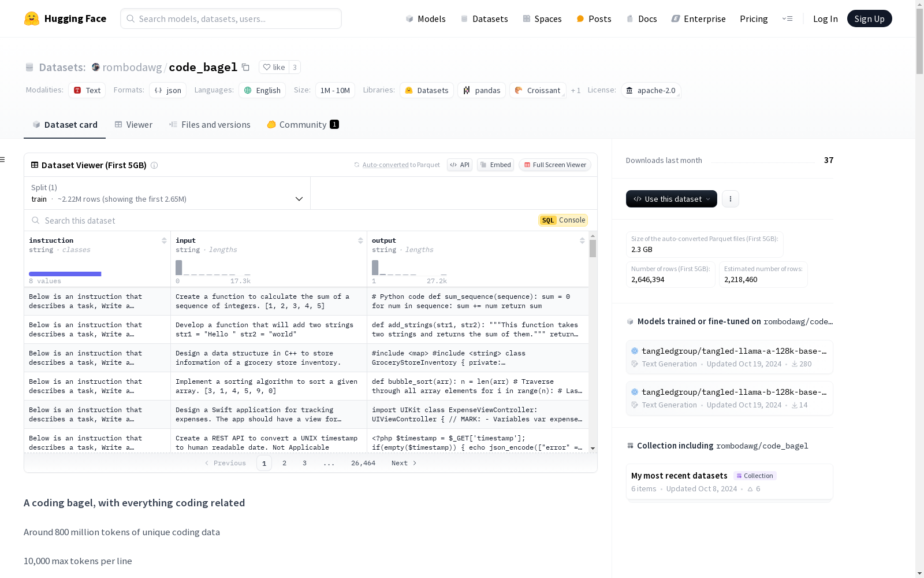Viewport: 924px width, 578px height.
Task: Click the Log In link
Action: click(825, 18)
